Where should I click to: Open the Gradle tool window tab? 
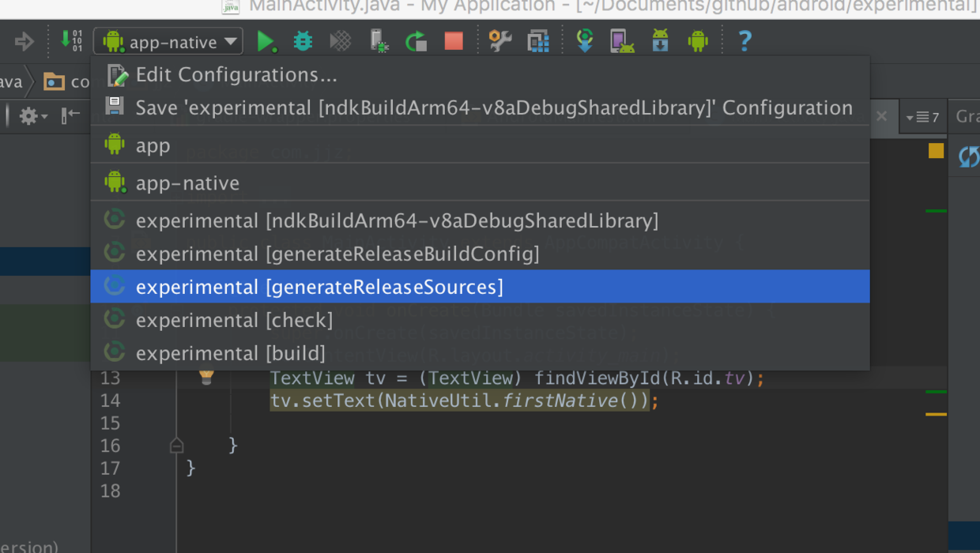click(x=967, y=116)
